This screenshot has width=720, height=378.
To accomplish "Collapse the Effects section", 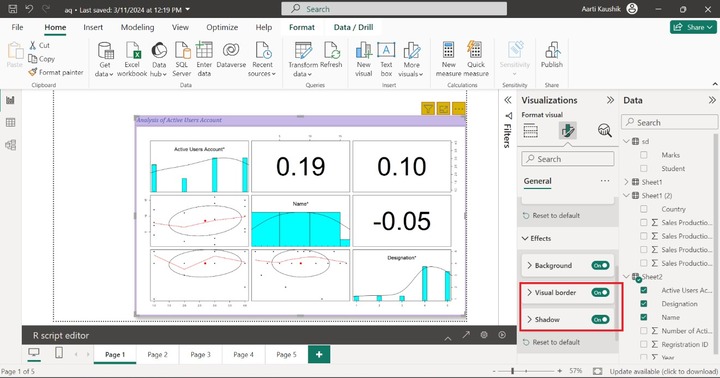I will (x=525, y=238).
